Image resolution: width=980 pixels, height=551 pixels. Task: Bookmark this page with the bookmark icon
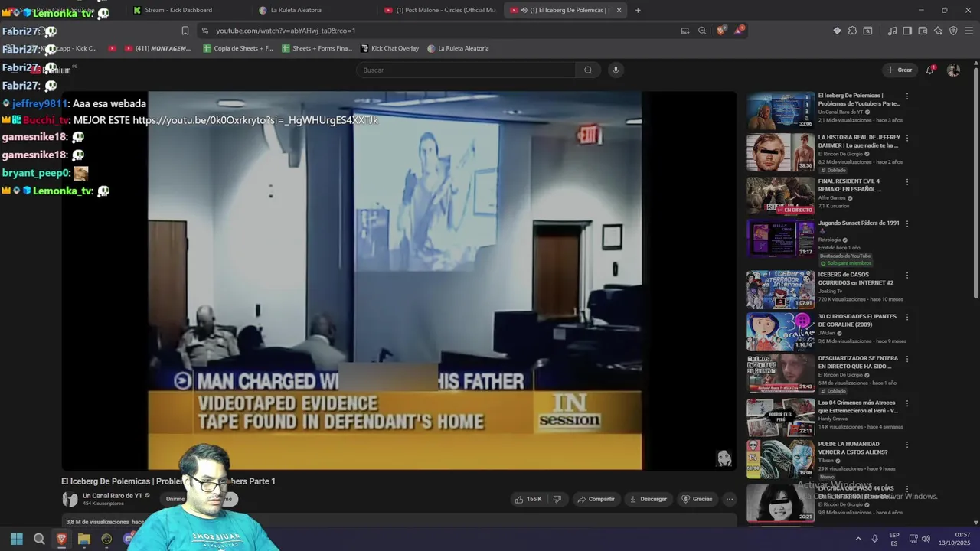tap(185, 31)
